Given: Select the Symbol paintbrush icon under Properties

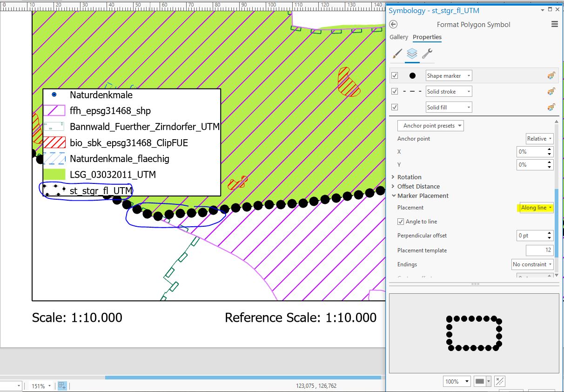Looking at the screenshot, I should 396,54.
